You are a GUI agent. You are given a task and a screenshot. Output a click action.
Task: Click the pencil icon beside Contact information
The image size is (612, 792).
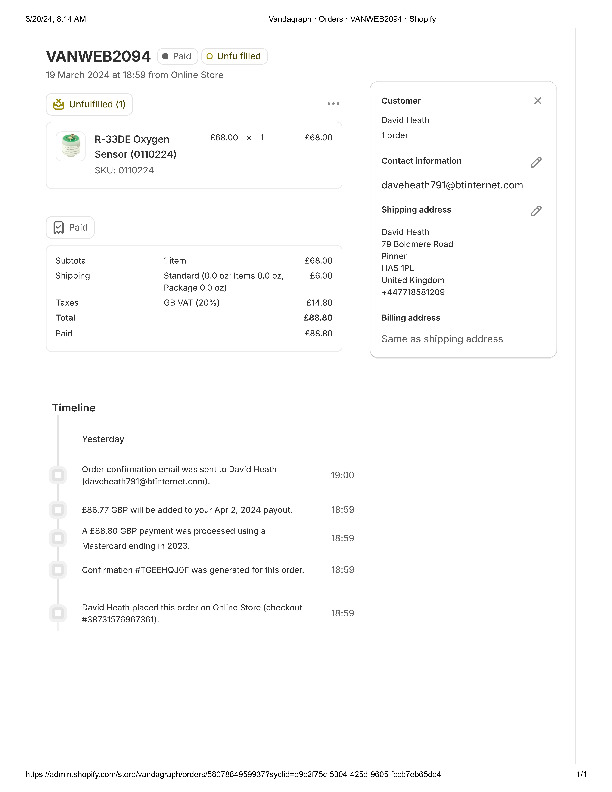click(x=536, y=162)
